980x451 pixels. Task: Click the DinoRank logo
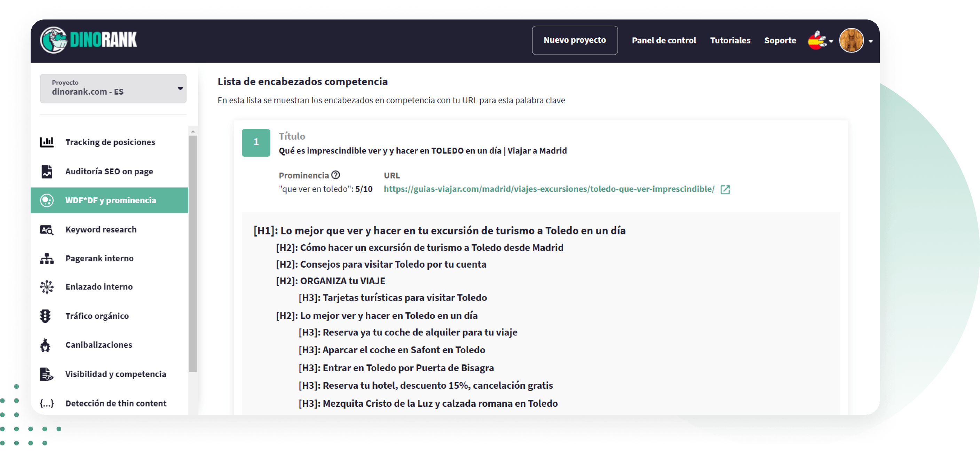click(x=88, y=40)
